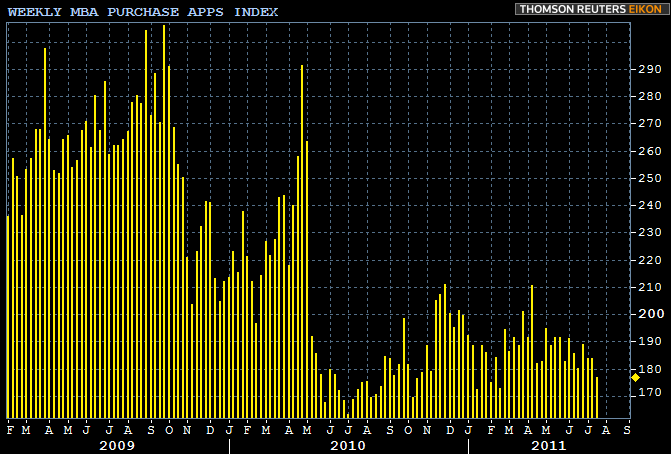Select the 250 y-axis label
This screenshot has width=671, height=454.
(x=649, y=178)
